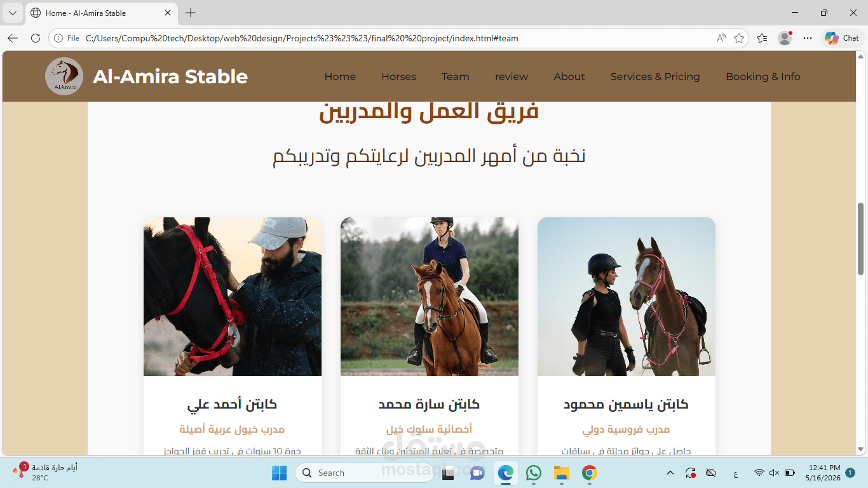This screenshot has width=868, height=488.
Task: Jump to the Team section link
Action: (456, 77)
